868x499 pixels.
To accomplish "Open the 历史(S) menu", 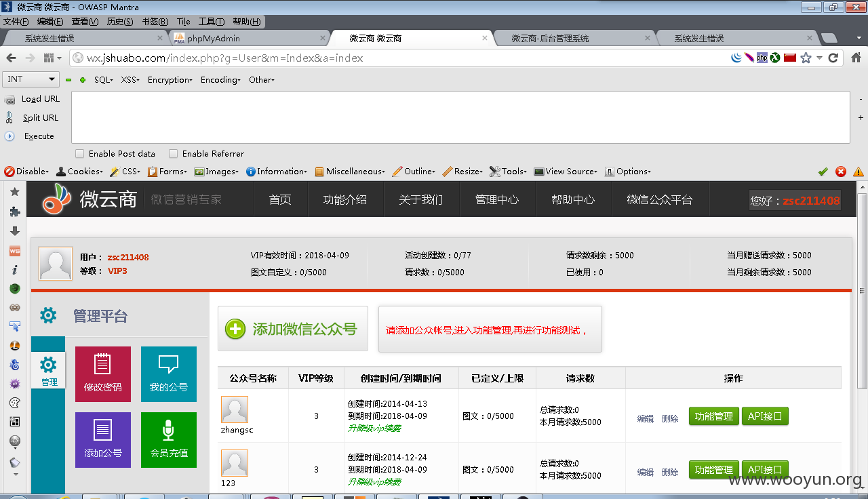I will (x=119, y=22).
